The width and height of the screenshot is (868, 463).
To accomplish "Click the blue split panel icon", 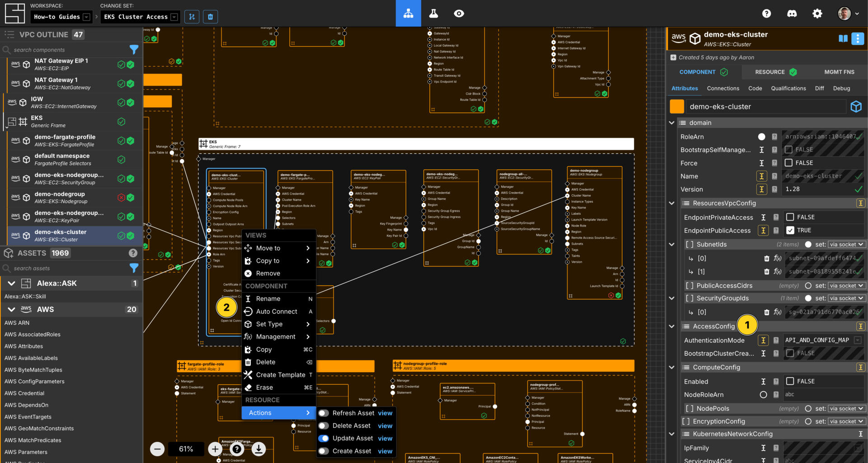I will click(843, 39).
